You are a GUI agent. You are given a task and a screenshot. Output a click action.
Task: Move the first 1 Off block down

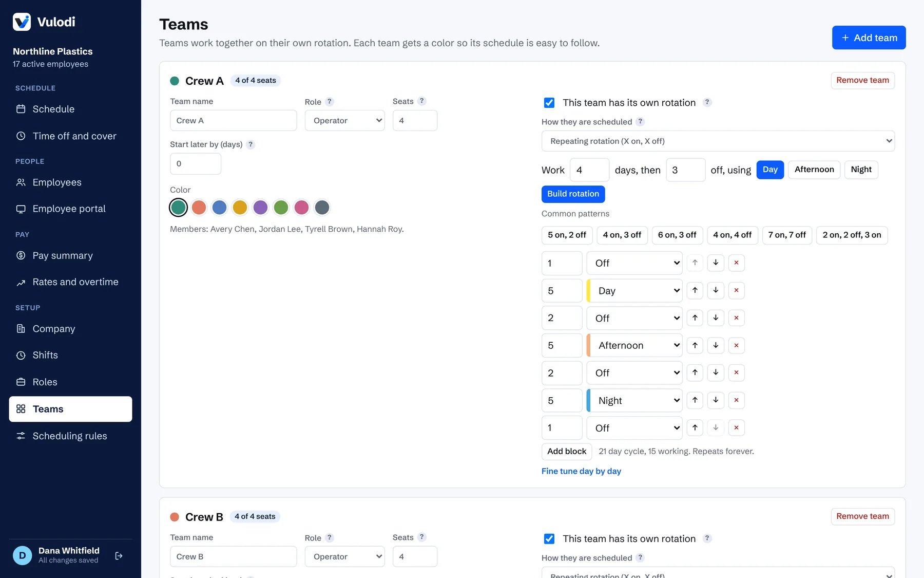click(716, 263)
